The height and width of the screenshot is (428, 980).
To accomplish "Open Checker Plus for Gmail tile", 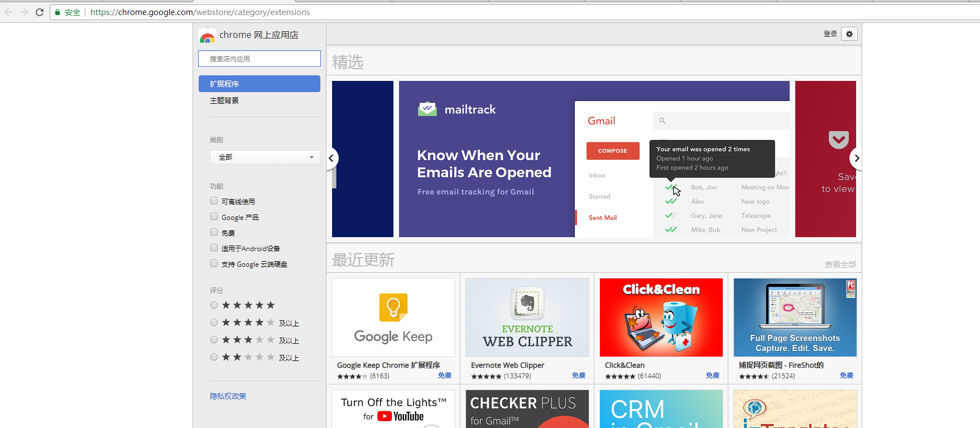I will 527,409.
